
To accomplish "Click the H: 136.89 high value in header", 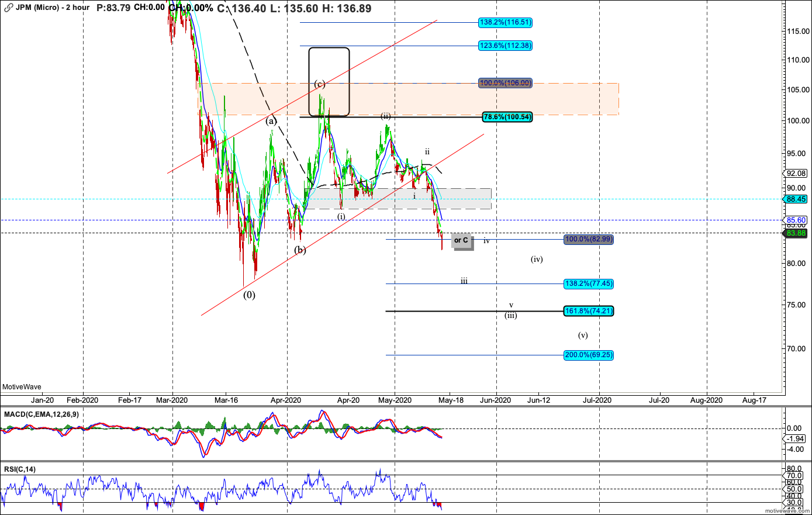I will (347, 8).
